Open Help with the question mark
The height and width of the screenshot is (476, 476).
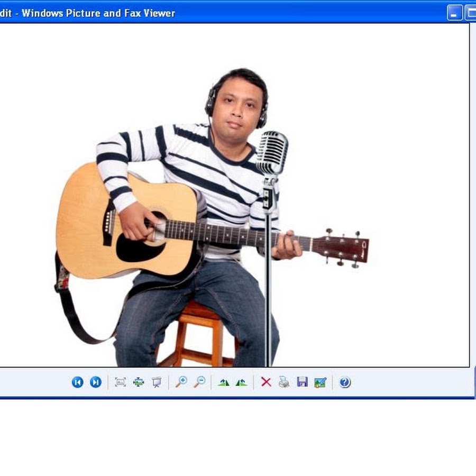(345, 382)
